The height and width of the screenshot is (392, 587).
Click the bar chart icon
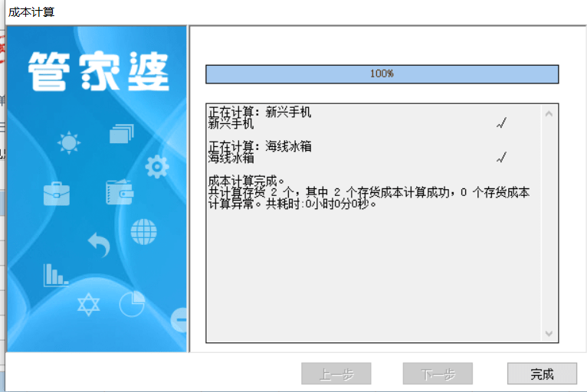tap(55, 274)
